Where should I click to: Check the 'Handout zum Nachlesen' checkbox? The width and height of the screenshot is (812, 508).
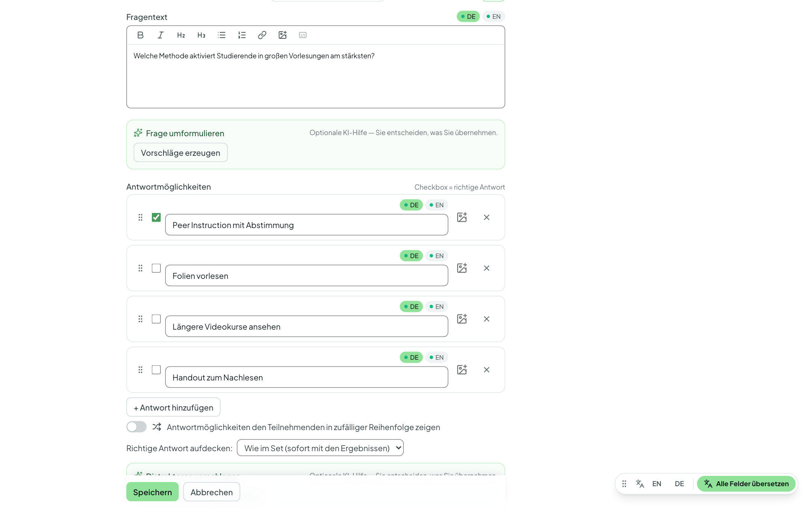click(156, 370)
